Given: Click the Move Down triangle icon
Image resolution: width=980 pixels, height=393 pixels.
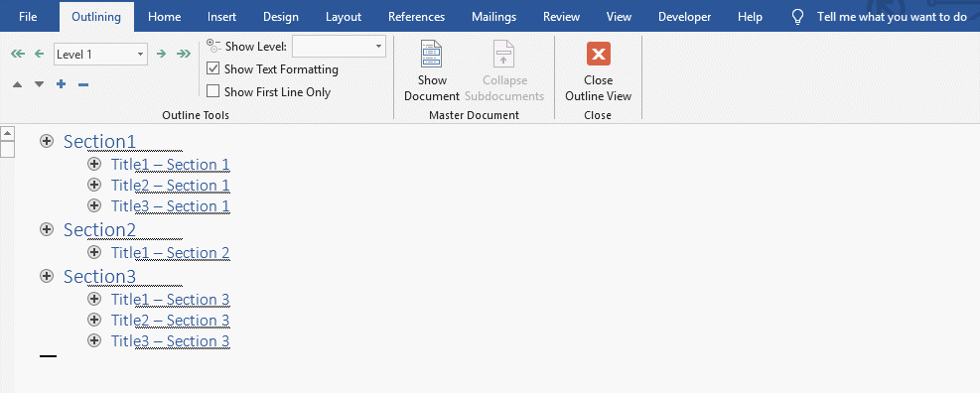Looking at the screenshot, I should 40,84.
